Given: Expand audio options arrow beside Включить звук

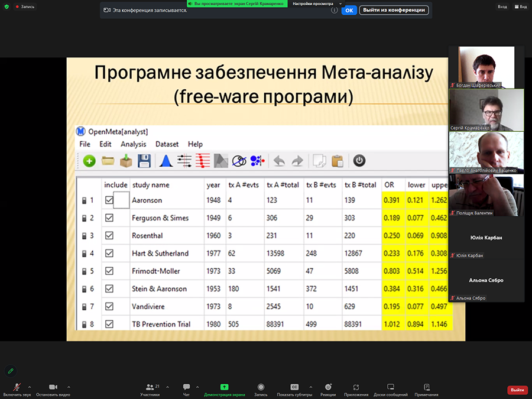Looking at the screenshot, I should coord(30,387).
